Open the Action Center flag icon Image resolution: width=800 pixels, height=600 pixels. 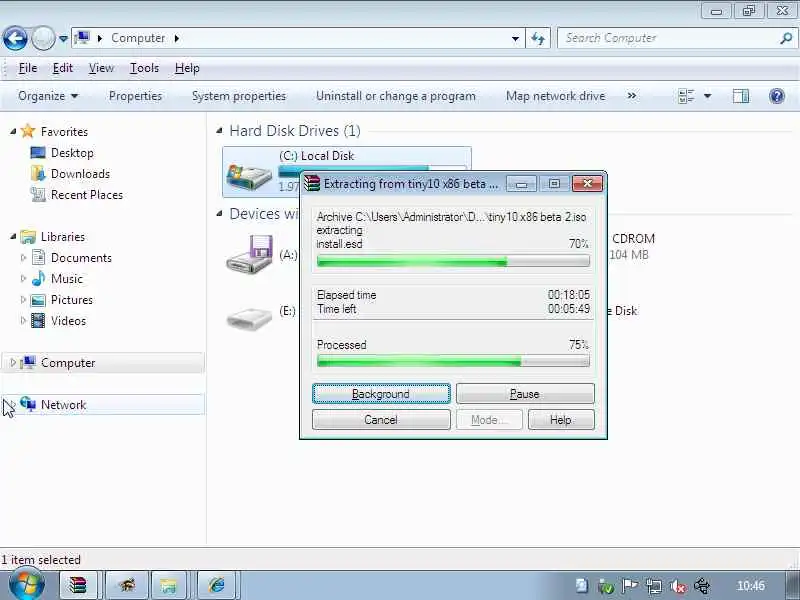(x=630, y=586)
